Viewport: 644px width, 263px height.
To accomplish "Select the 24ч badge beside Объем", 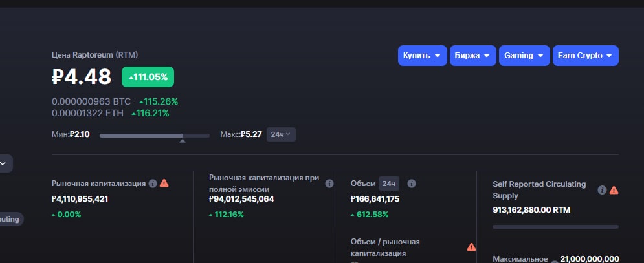I will tap(388, 184).
